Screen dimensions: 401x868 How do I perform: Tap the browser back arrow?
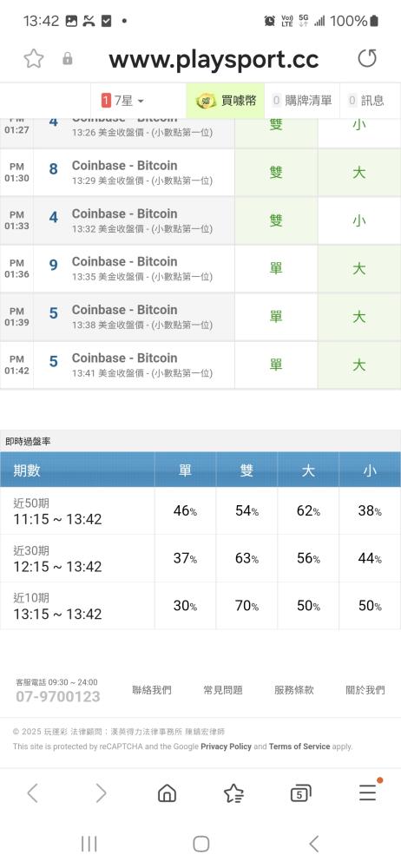pos(33,793)
